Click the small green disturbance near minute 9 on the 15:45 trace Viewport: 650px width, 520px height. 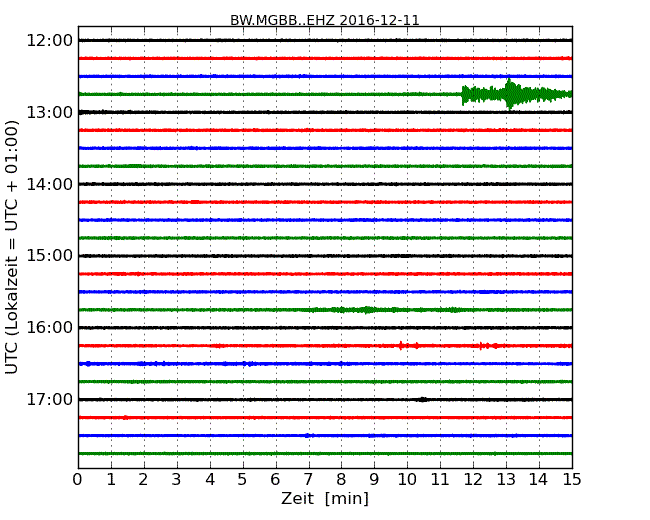click(367, 310)
